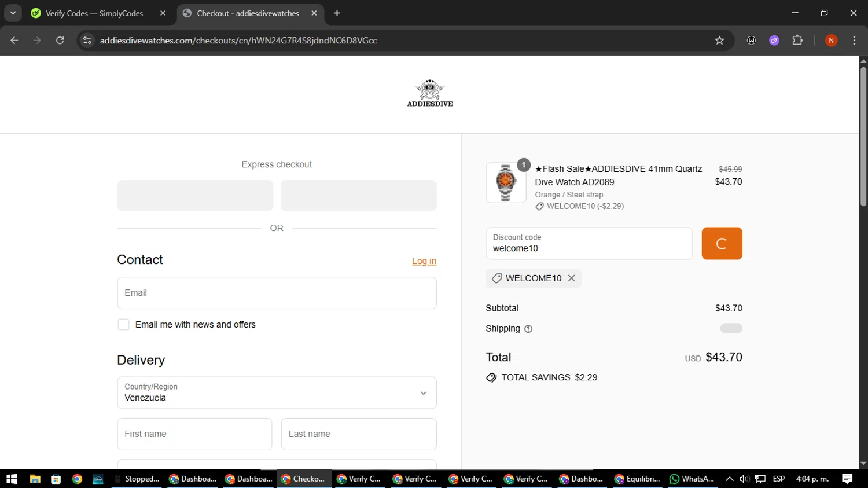868x488 pixels.
Task: Click the TOTAL SAVINGS $2.29 line
Action: 542,378
